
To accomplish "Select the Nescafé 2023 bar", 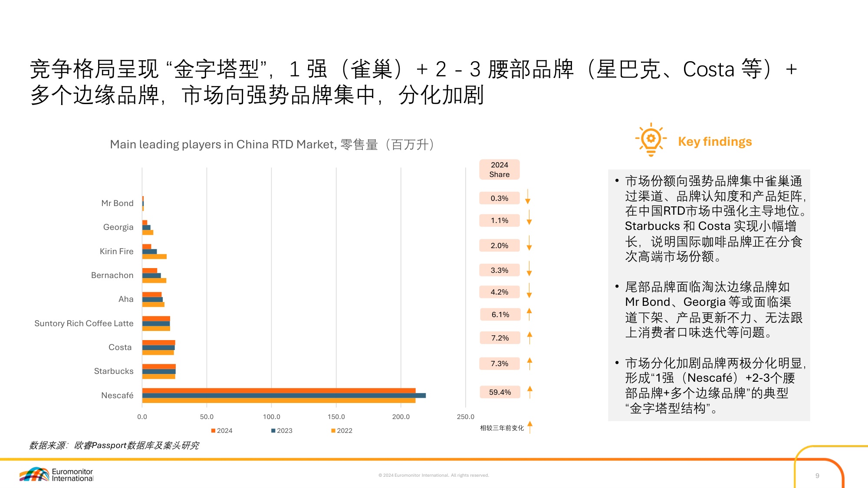I will tap(284, 395).
